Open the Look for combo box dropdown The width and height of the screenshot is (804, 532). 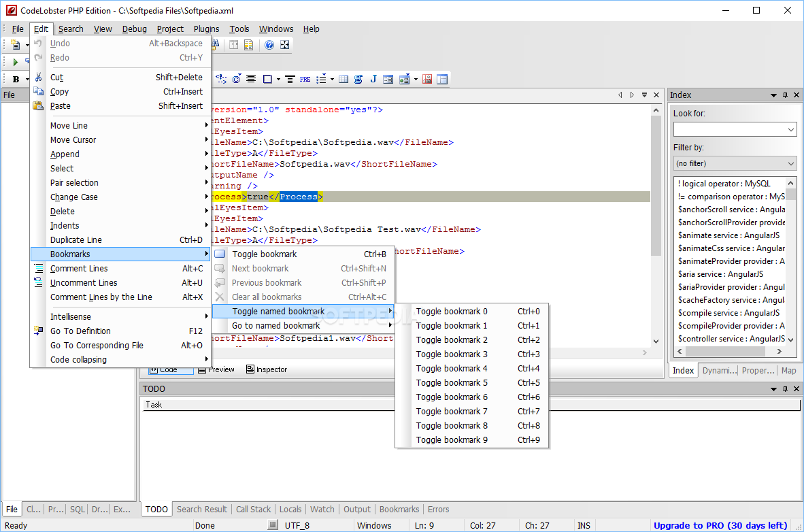[x=790, y=130]
